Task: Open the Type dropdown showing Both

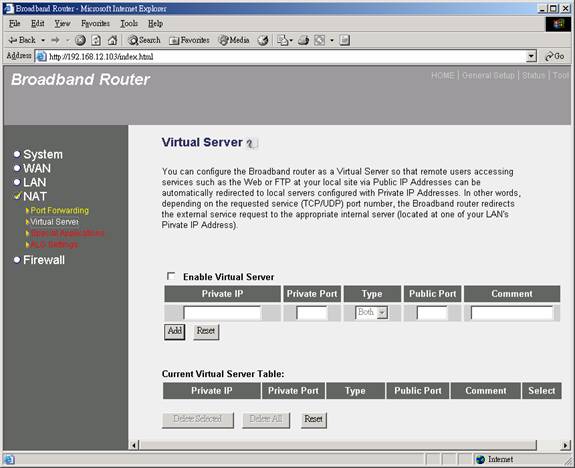Action: click(x=371, y=312)
